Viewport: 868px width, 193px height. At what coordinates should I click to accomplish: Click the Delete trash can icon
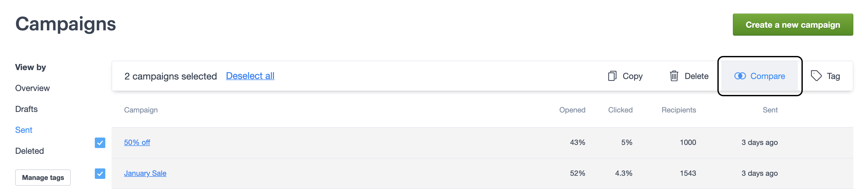pos(674,76)
